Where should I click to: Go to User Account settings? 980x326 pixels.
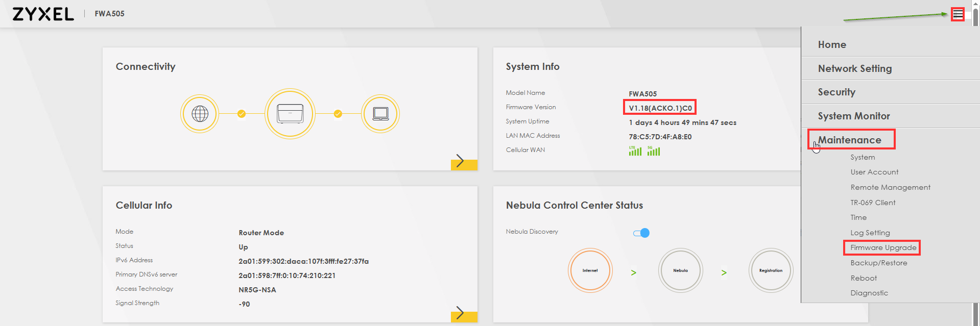coord(874,172)
